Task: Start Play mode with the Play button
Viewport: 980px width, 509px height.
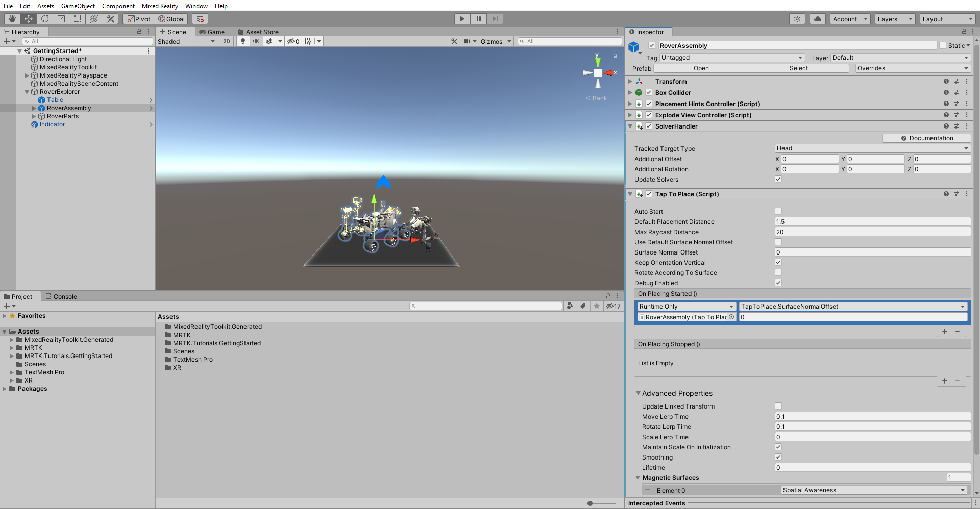Action: 462,19
